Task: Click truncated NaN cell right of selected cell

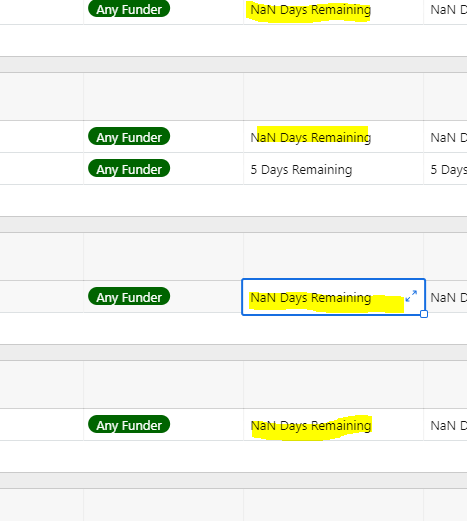Action: (446, 297)
